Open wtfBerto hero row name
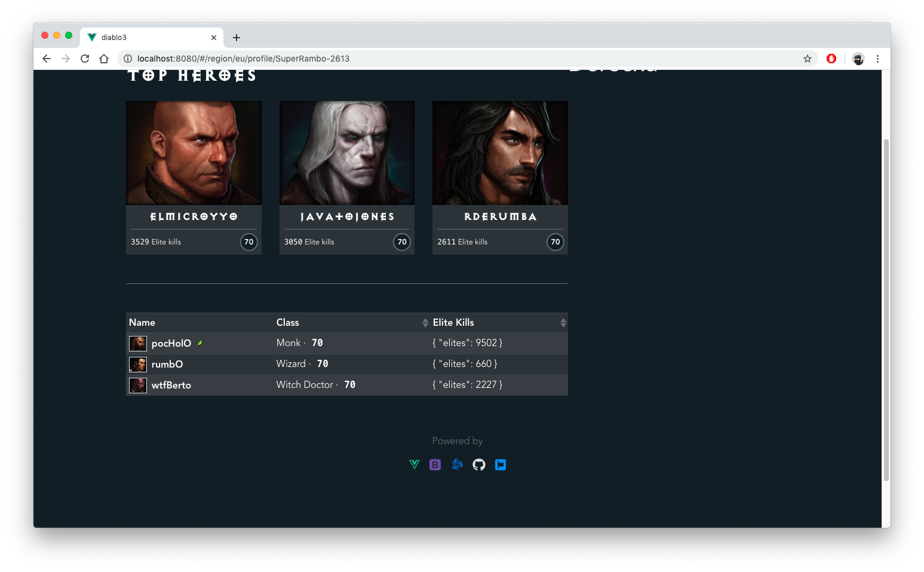Viewport: 924px width, 572px height. (x=171, y=385)
